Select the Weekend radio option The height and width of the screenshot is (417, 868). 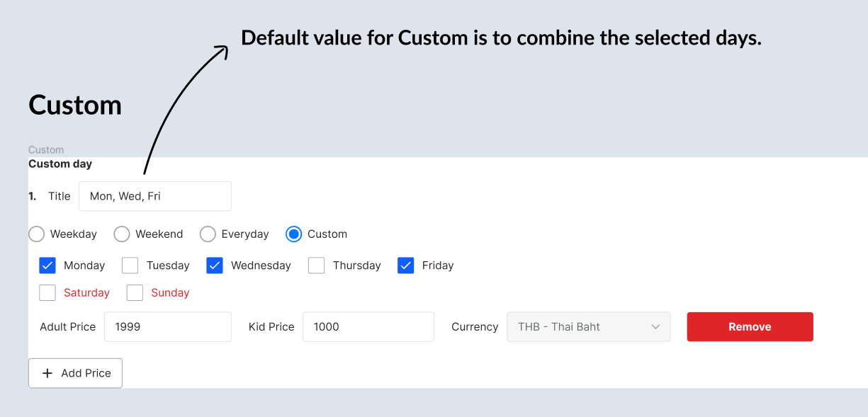122,234
